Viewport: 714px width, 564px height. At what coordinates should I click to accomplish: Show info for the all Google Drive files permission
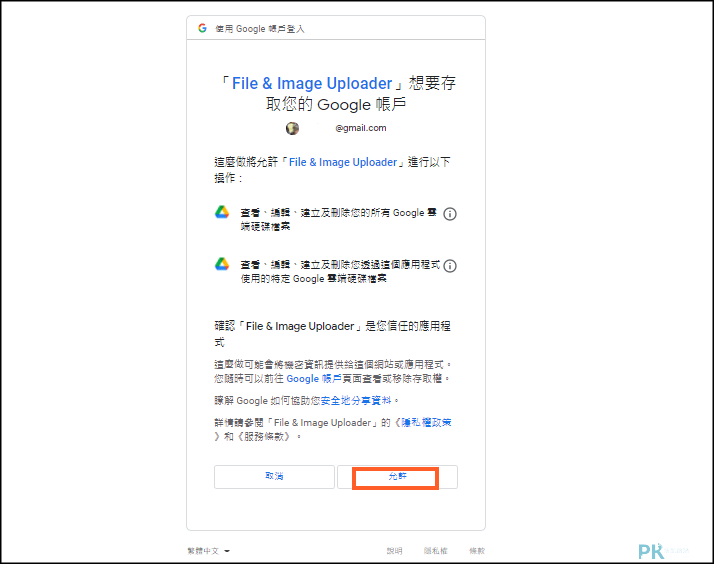point(450,214)
